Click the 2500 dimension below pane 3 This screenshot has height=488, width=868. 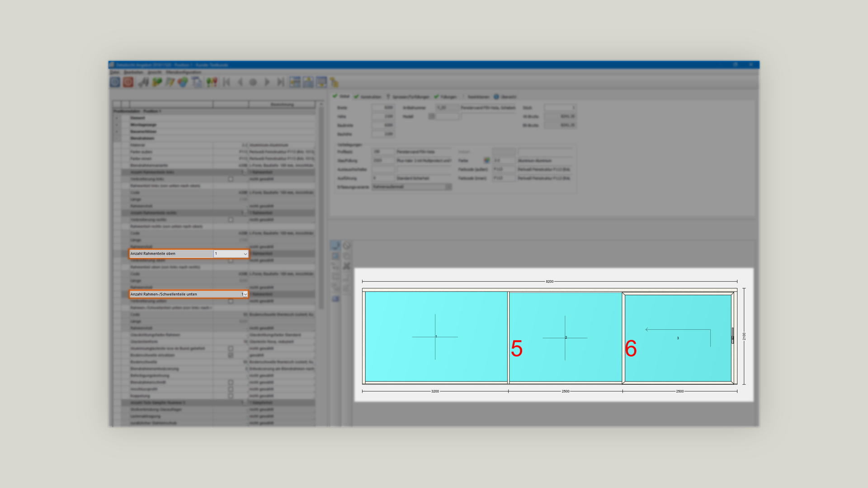[x=680, y=391]
